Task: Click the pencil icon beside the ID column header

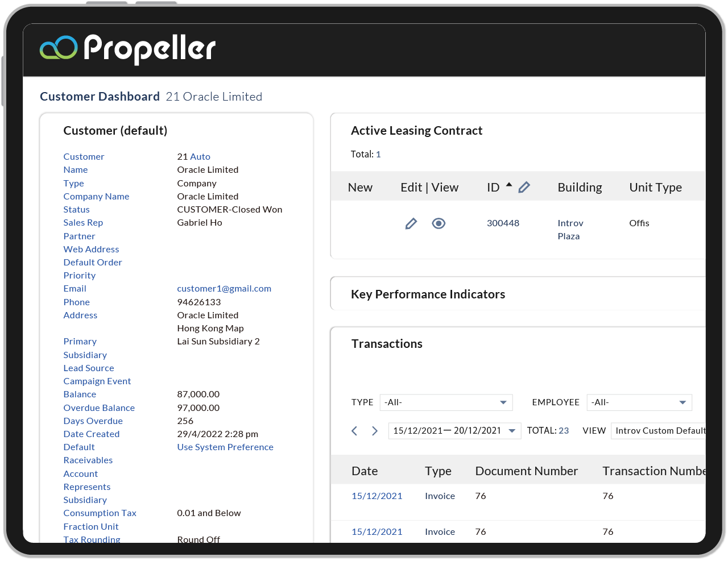Action: (524, 186)
